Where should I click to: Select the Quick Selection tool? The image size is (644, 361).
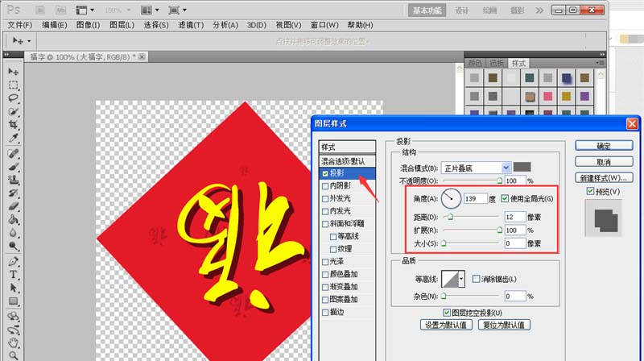[x=13, y=111]
